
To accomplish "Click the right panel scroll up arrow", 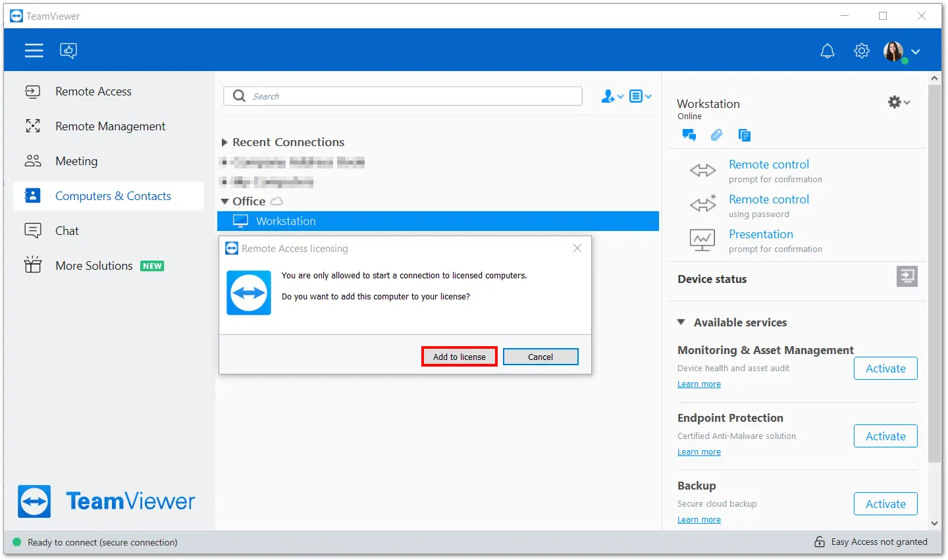I will tap(935, 78).
